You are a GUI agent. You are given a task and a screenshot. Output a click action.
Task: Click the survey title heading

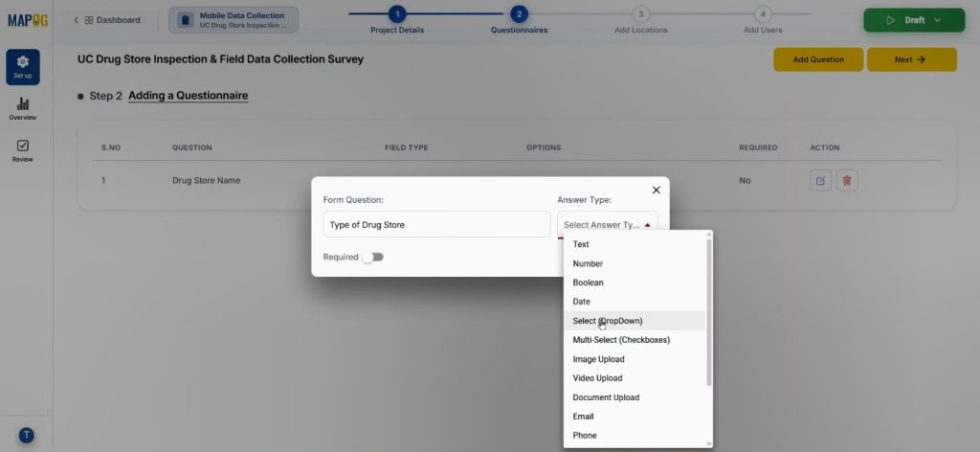pos(221,59)
